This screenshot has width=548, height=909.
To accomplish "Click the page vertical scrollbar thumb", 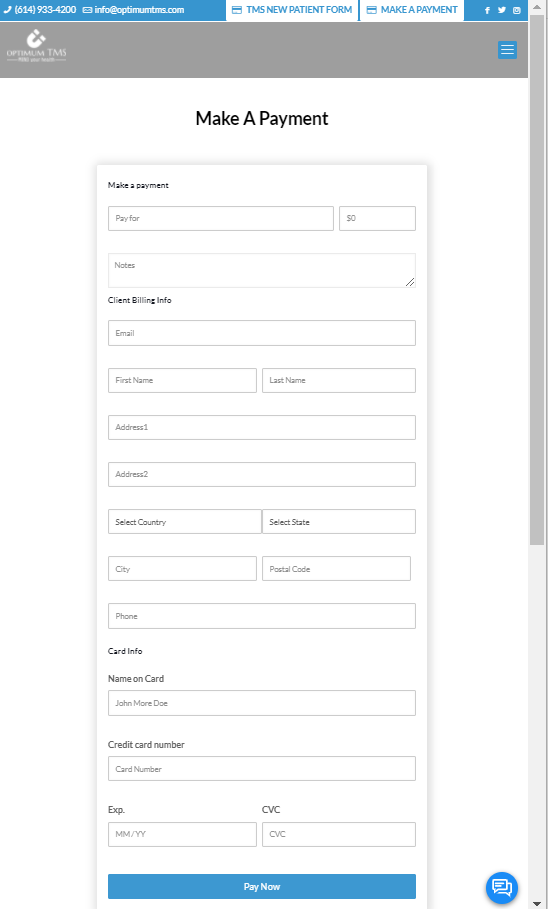I will pos(536,279).
